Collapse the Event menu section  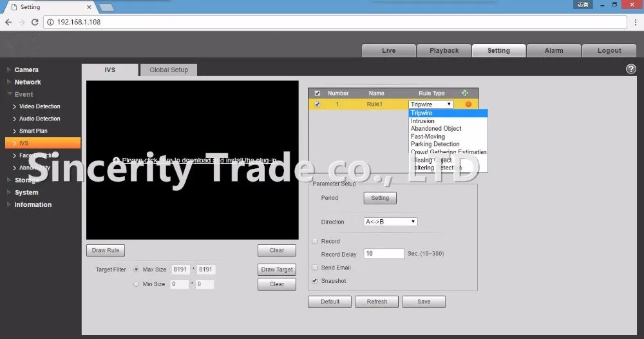[23, 95]
